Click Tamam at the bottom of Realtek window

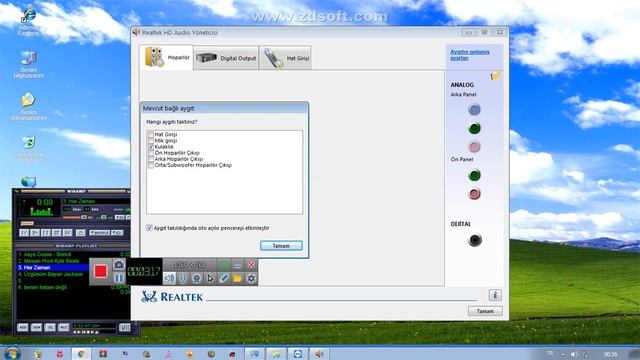click(x=485, y=311)
